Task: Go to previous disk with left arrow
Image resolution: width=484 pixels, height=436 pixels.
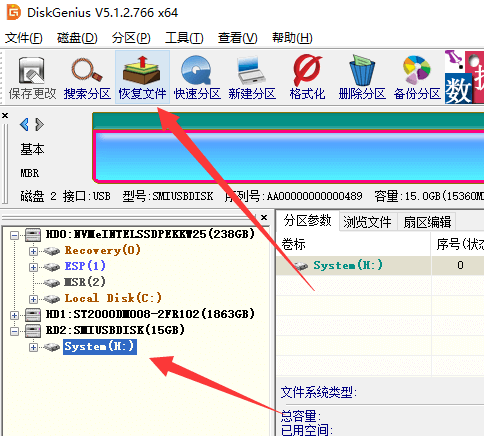Action: point(24,125)
